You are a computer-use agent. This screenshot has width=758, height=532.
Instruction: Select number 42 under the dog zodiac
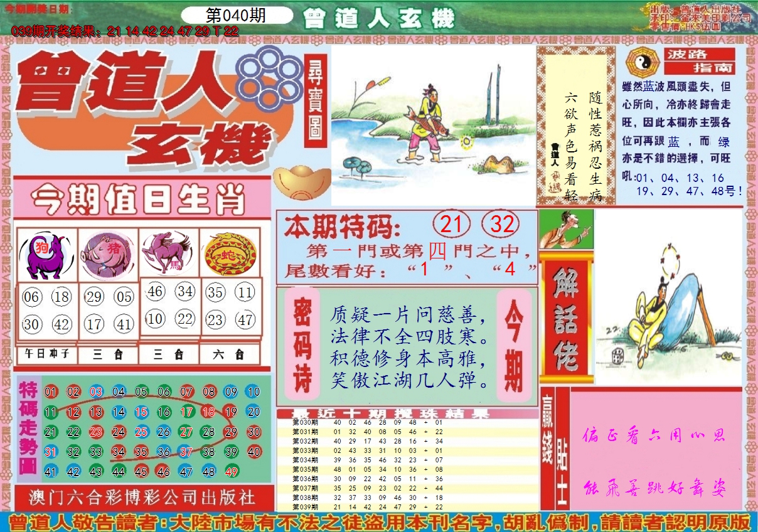click(x=61, y=324)
